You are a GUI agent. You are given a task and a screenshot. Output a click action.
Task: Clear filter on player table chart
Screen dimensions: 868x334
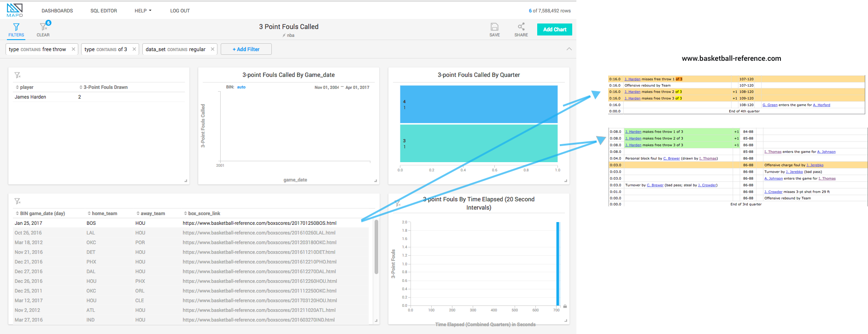[18, 75]
